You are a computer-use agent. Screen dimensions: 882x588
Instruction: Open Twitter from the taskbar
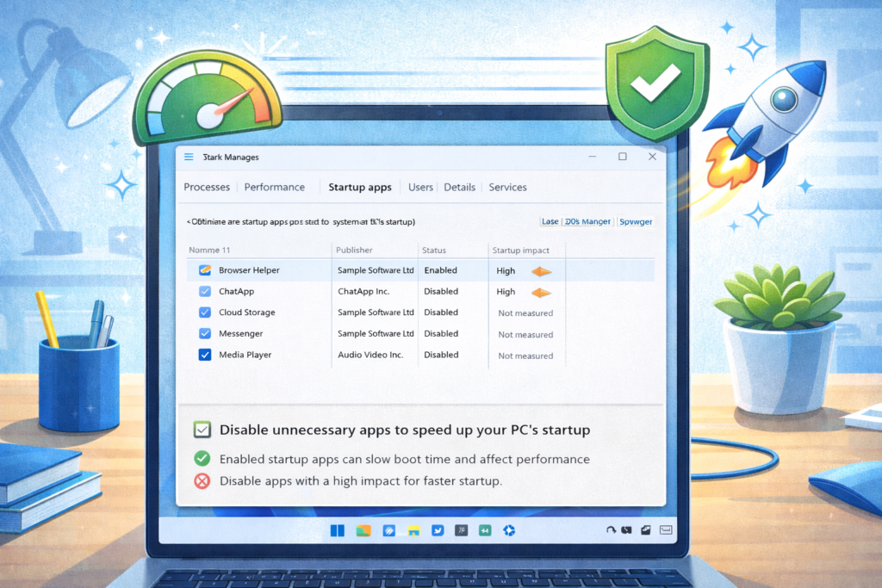coord(438,530)
